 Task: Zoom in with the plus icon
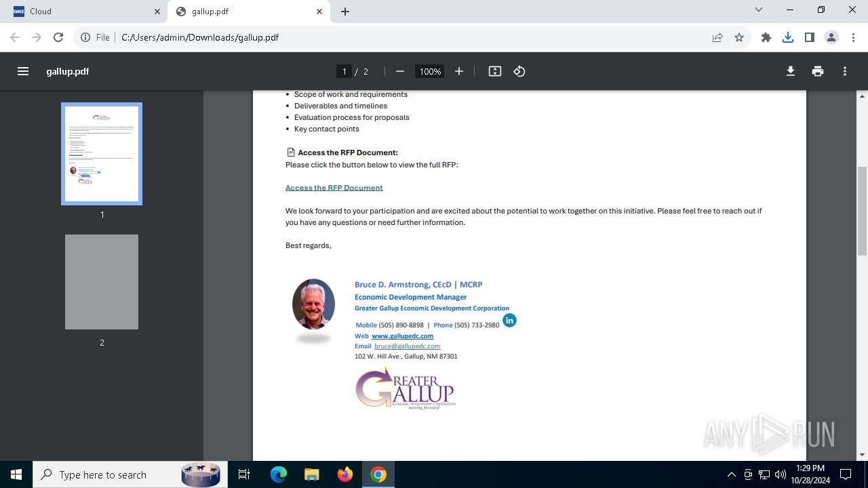[459, 71]
